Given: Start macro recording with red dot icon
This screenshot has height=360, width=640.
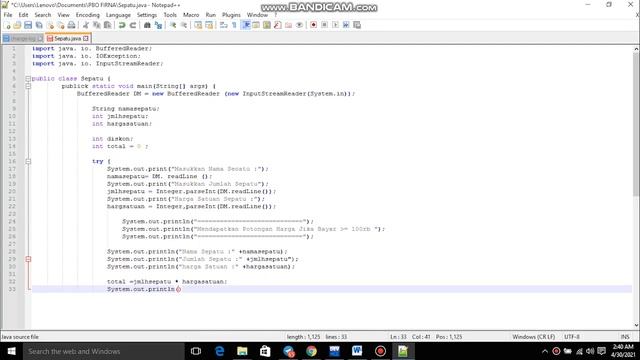Looking at the screenshot, I should point(313,25).
